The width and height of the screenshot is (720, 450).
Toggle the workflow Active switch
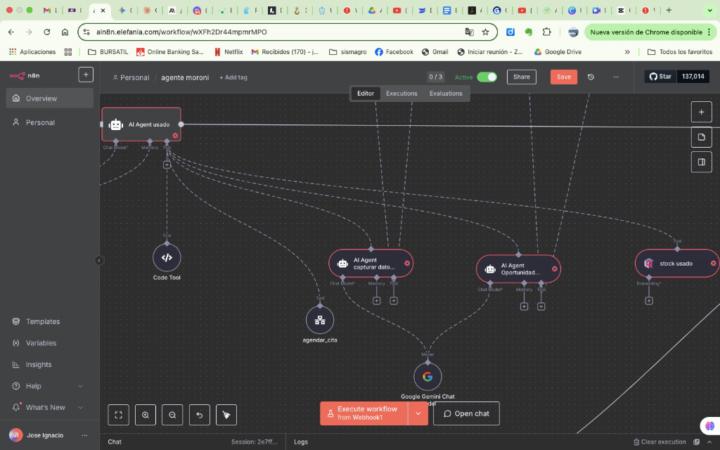pyautogui.click(x=487, y=77)
